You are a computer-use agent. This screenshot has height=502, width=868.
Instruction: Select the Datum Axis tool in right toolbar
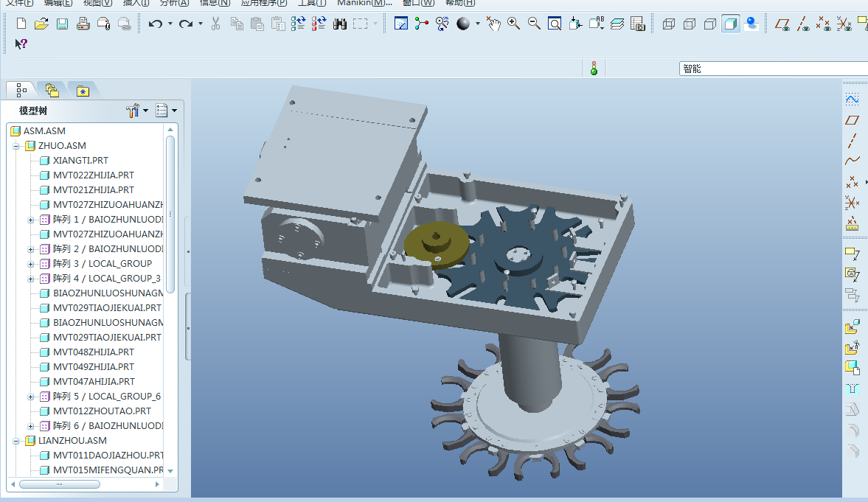coord(852,141)
